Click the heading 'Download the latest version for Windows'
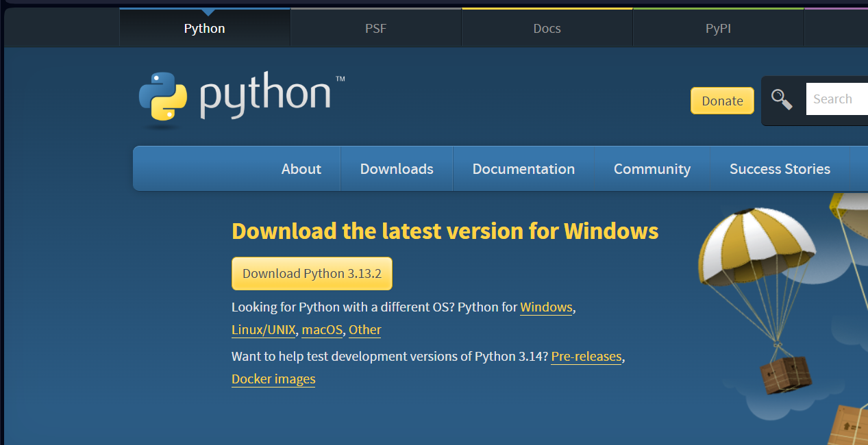 [445, 231]
